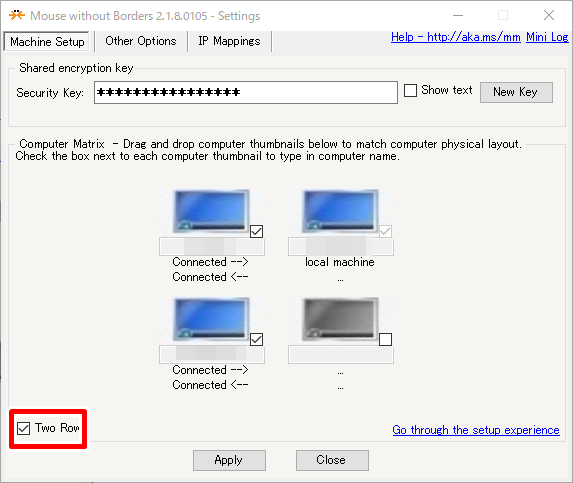Click into the Security Key field
Image resolution: width=573 pixels, height=483 pixels.
tap(246, 92)
